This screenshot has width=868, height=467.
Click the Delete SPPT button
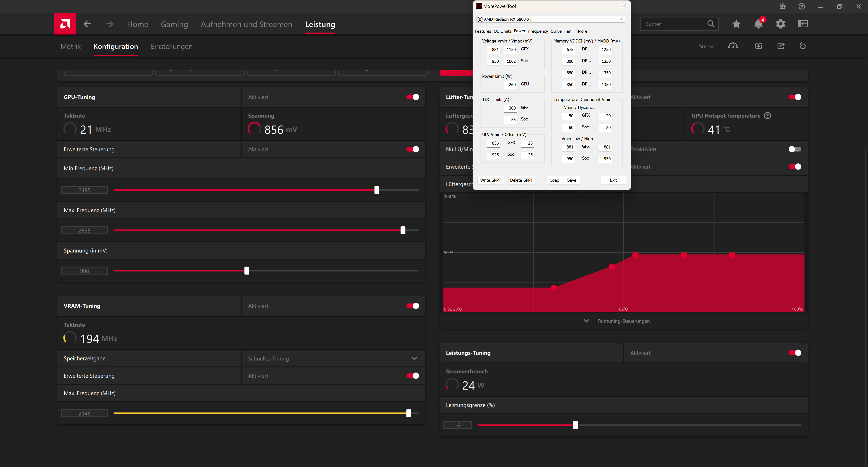point(521,180)
